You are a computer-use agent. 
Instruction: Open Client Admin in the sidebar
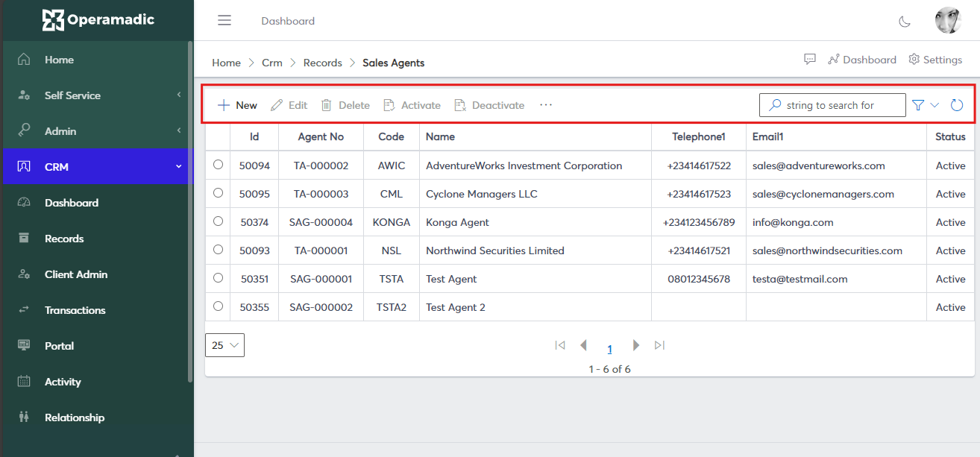[94, 274]
